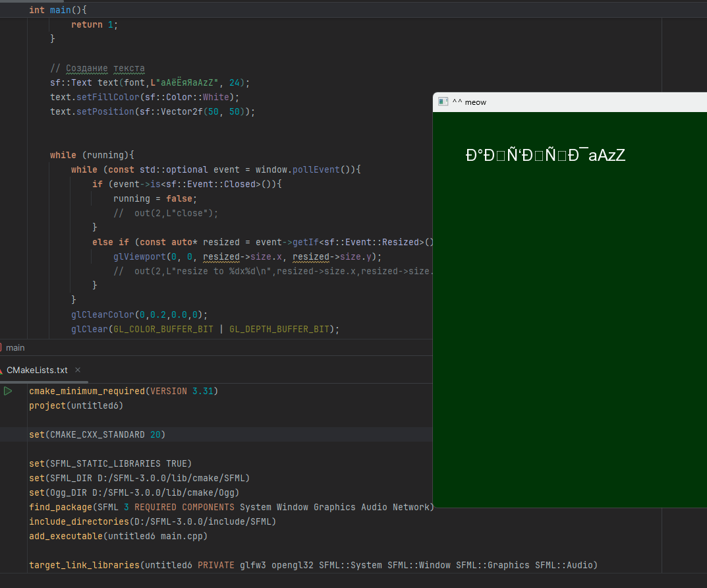Click the set(CMAKE_CXX_STANDARD 20) line
Viewport: 707px width, 588px height.
[x=98, y=434]
